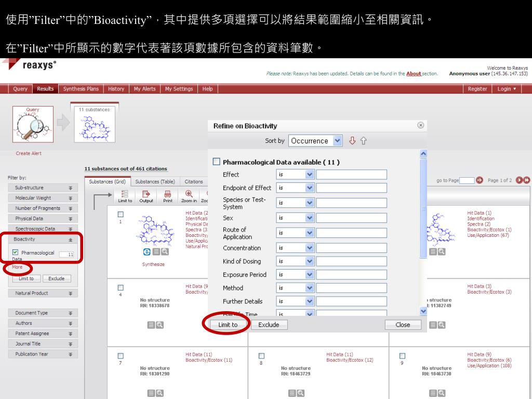Open the Query thumbnail

(33, 124)
